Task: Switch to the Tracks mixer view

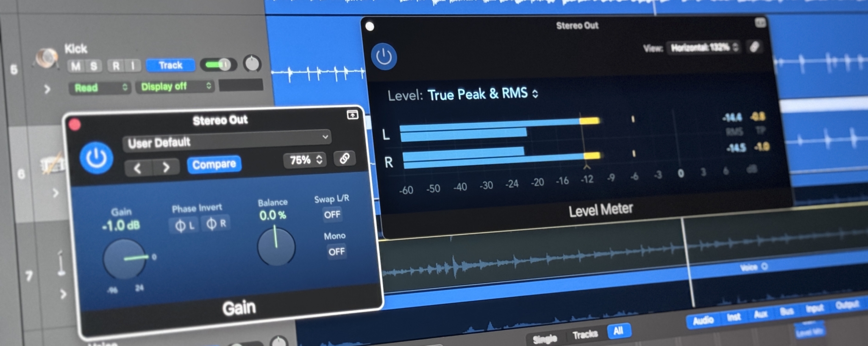Action: (x=585, y=335)
